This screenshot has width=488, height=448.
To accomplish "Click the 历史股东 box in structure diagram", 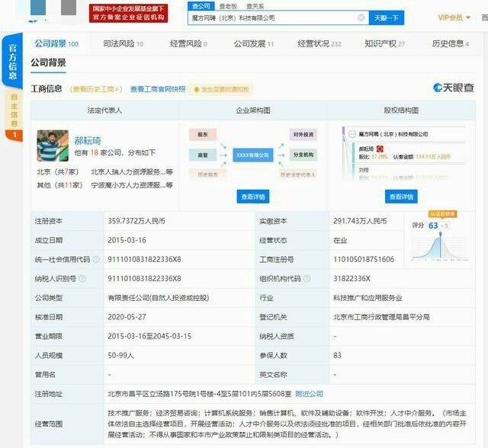I will (207, 174).
